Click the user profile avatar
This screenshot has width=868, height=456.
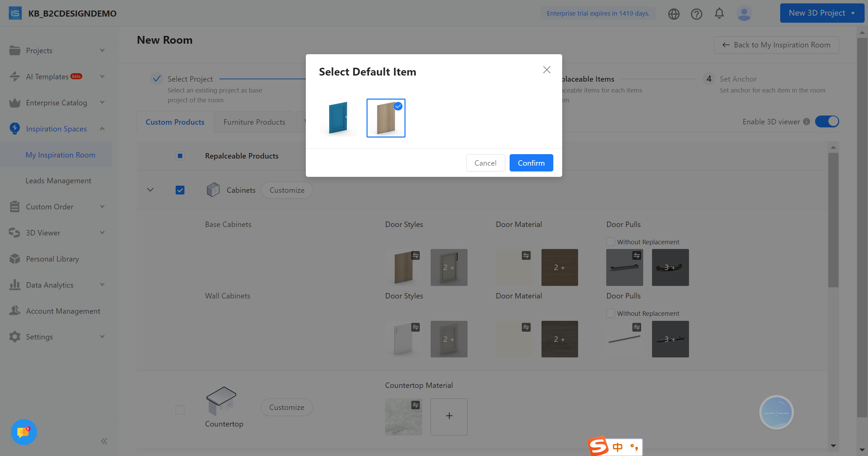tap(744, 14)
